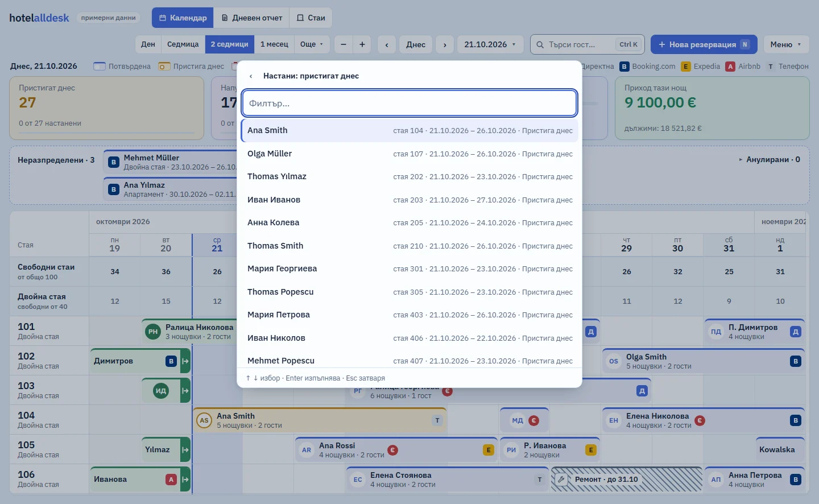
Task: Toggle the Потвърдена status filter in legend
Action: [x=122, y=67]
